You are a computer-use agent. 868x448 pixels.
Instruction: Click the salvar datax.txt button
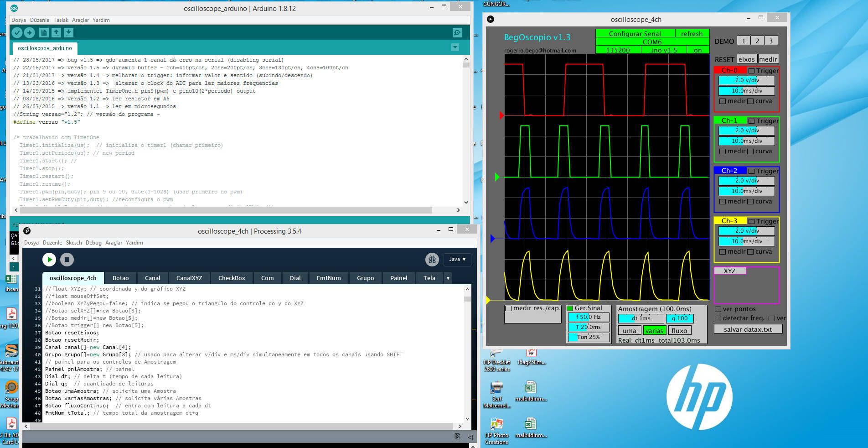(x=748, y=328)
